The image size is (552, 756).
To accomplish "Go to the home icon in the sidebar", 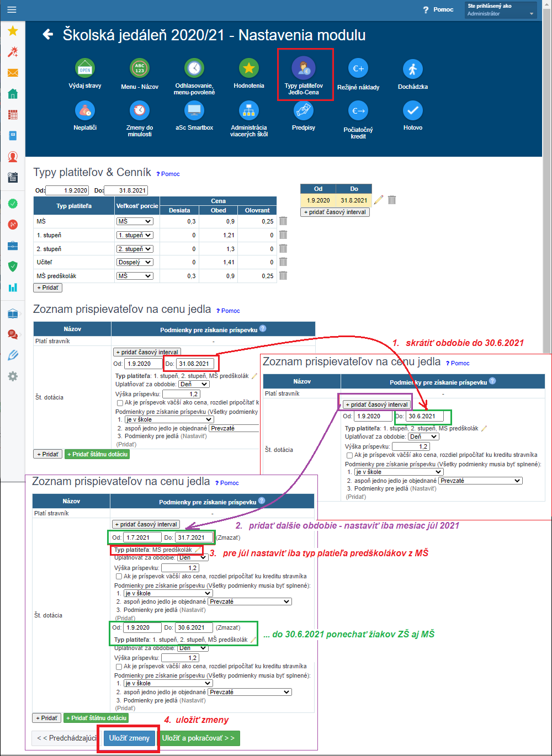I will tap(13, 94).
